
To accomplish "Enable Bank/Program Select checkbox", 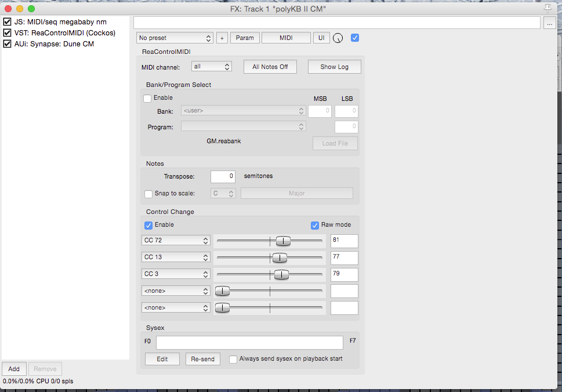I will click(147, 98).
